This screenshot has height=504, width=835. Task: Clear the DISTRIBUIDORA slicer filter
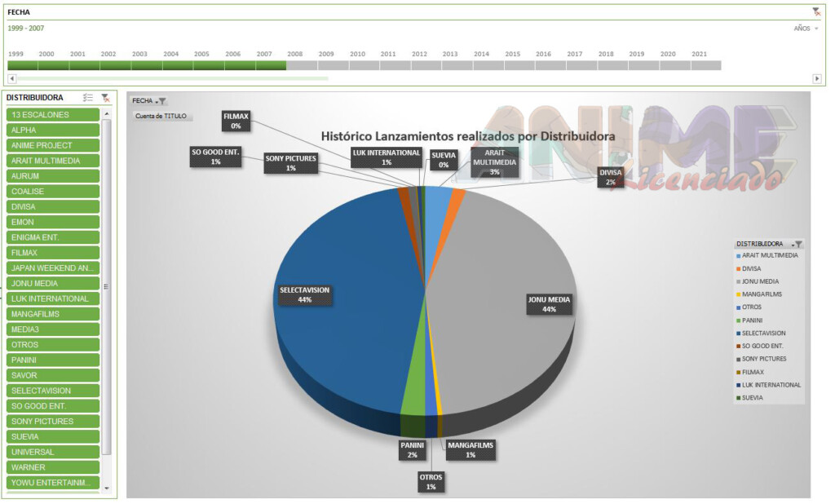105,98
